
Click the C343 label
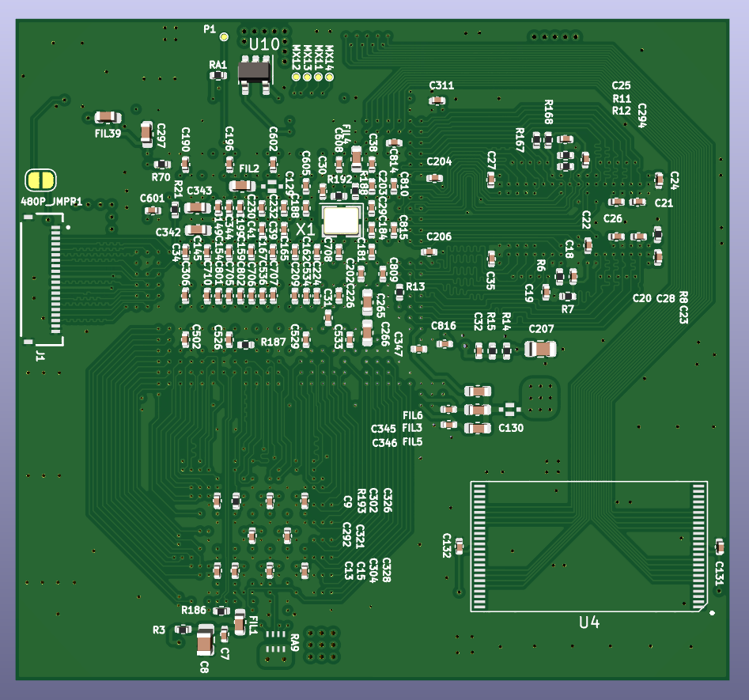199,191
